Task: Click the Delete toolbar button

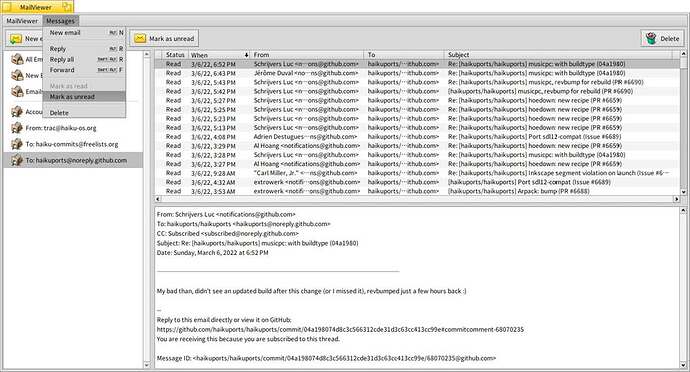Action: coord(662,39)
